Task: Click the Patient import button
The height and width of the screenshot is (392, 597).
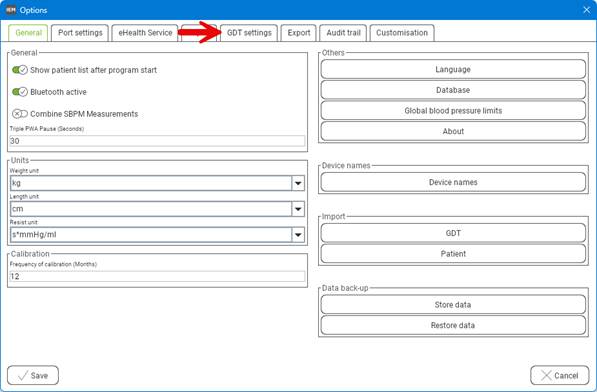Action: point(453,253)
